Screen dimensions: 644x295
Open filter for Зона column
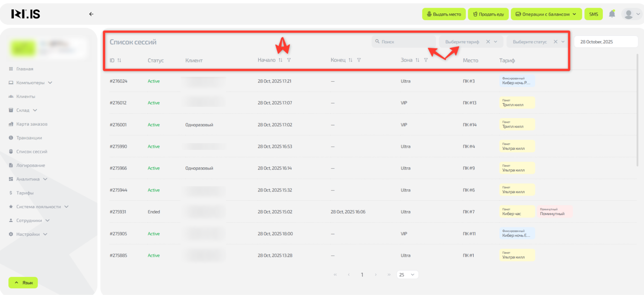tap(426, 60)
